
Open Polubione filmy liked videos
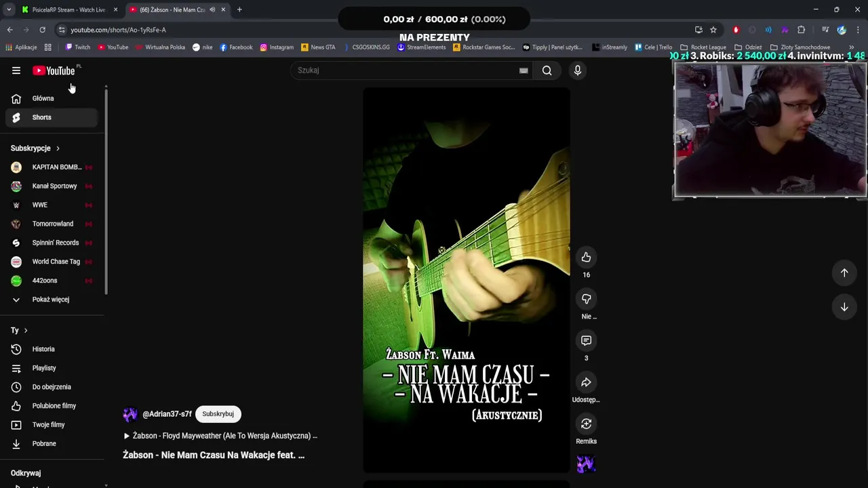[52, 406]
